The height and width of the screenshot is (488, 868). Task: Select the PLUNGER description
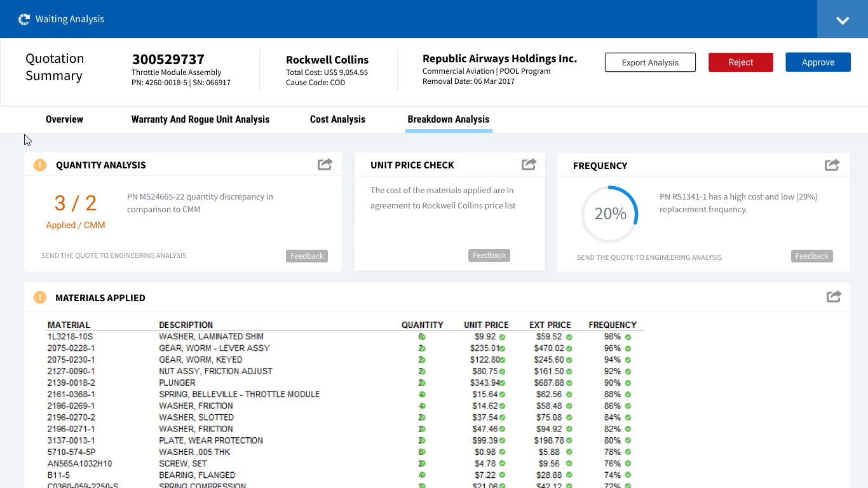point(177,383)
